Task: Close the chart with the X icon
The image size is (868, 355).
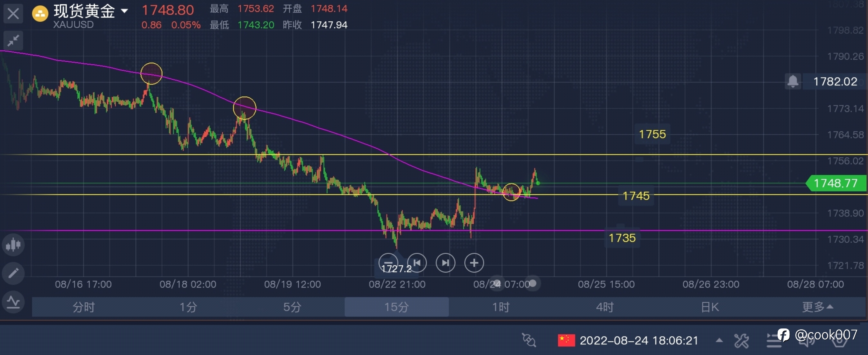Action: click(13, 14)
